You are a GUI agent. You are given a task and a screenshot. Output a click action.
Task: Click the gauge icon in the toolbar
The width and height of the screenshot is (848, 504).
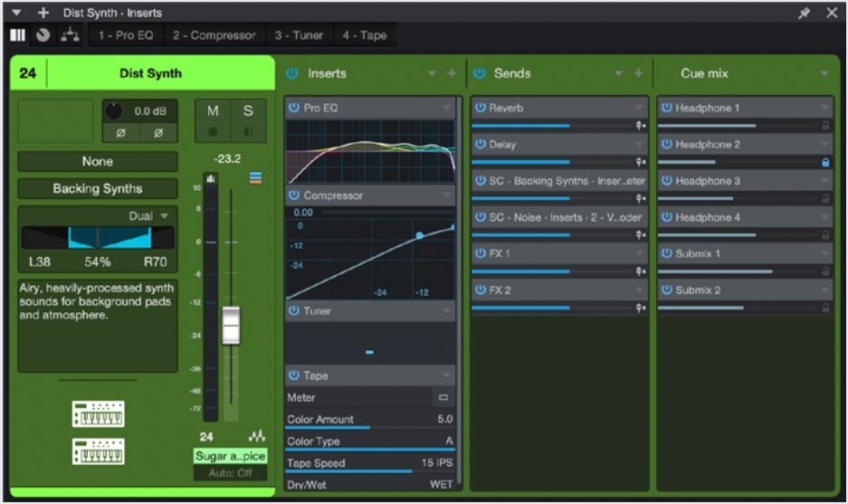click(44, 35)
